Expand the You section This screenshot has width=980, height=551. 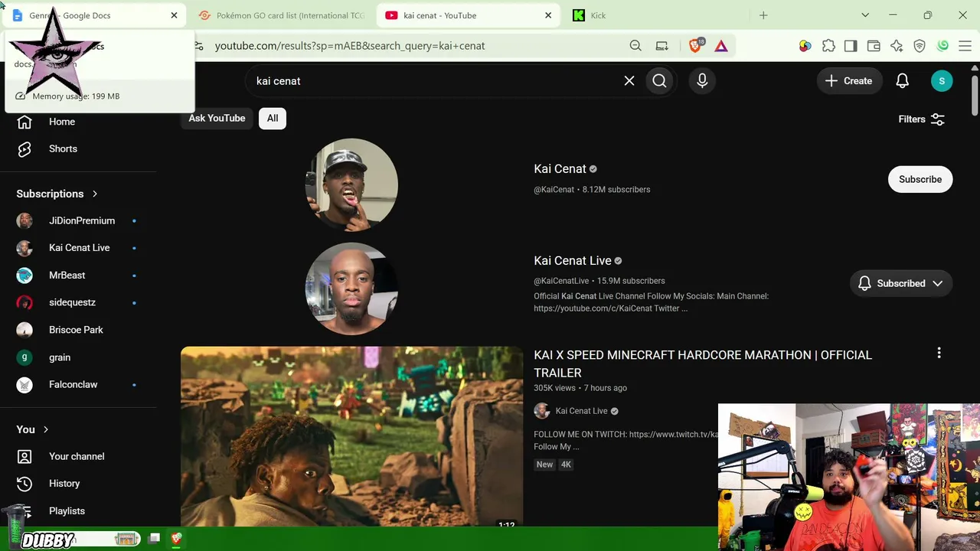pos(32,429)
